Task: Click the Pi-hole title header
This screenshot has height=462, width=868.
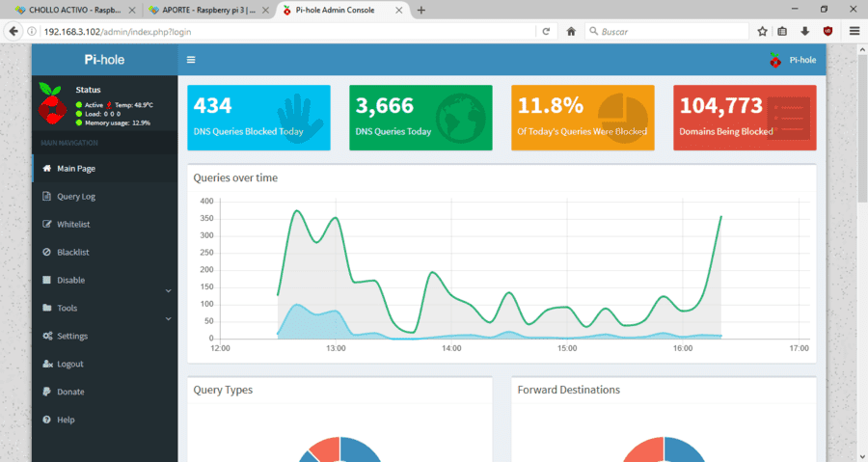Action: [104, 60]
